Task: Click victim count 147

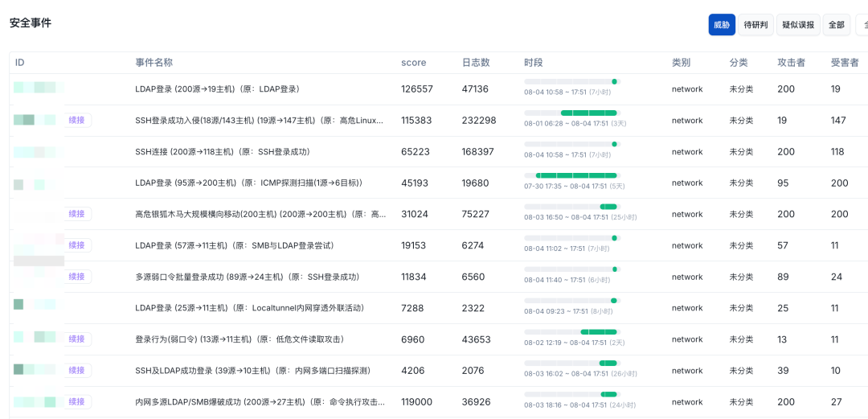Action: (838, 121)
